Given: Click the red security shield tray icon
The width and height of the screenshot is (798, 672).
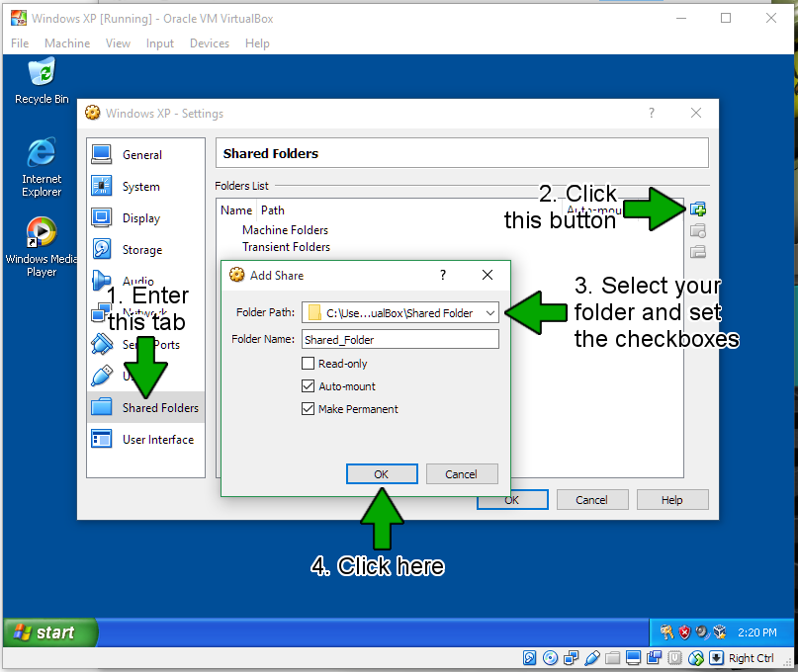Looking at the screenshot, I should (x=684, y=632).
